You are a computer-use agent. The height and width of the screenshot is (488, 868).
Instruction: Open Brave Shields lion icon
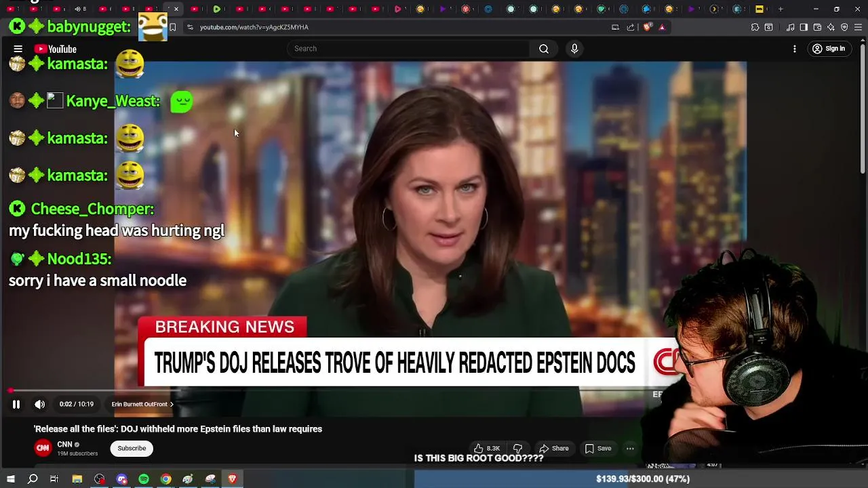pos(647,27)
